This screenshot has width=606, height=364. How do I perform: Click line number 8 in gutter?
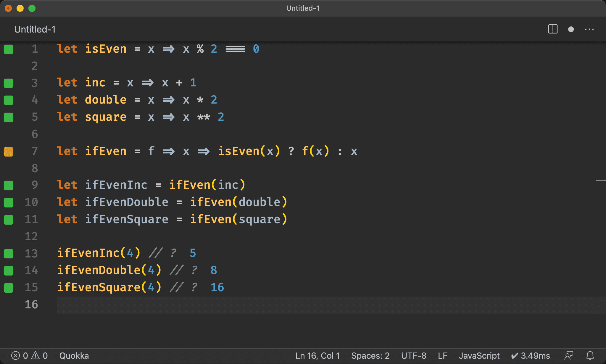35,168
